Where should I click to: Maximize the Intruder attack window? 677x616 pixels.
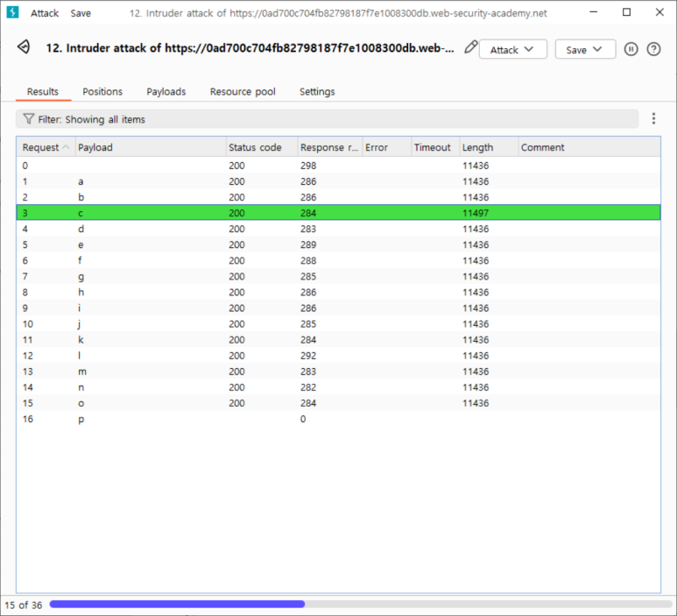tap(626, 12)
